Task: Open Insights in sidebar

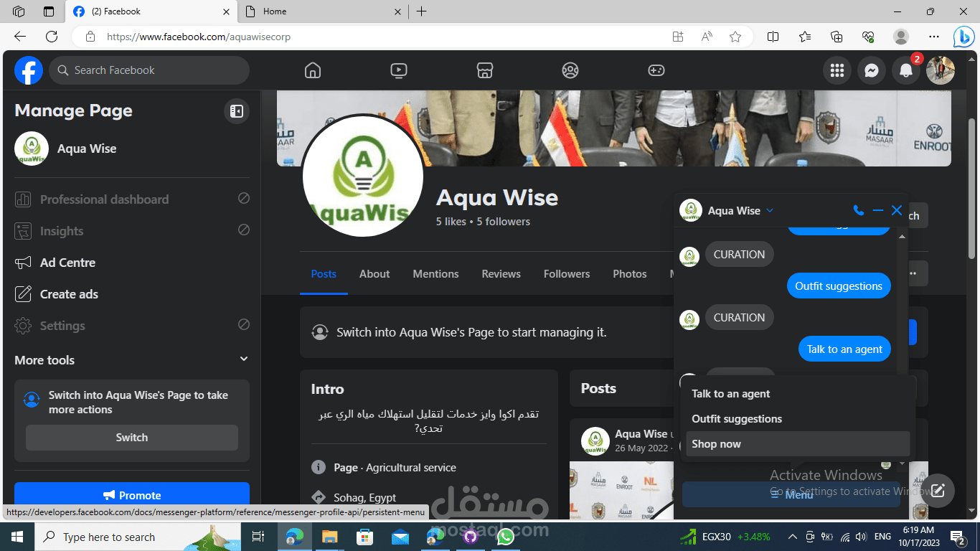Action: (132, 231)
